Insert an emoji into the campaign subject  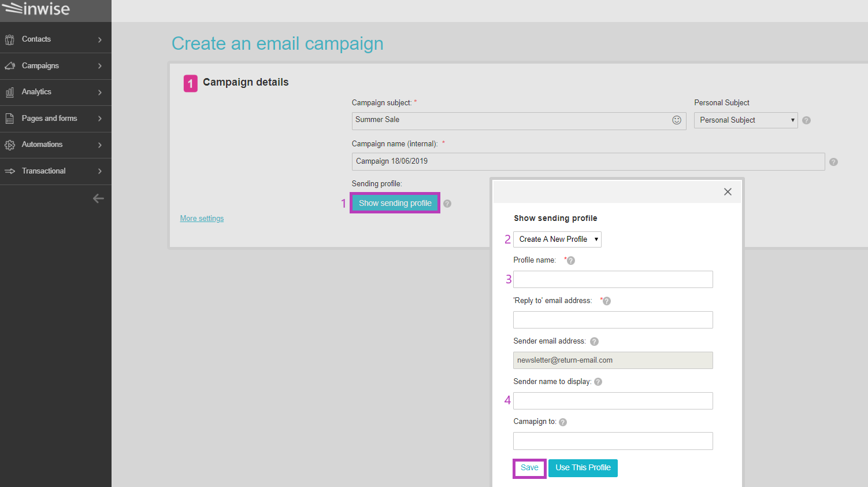click(676, 120)
